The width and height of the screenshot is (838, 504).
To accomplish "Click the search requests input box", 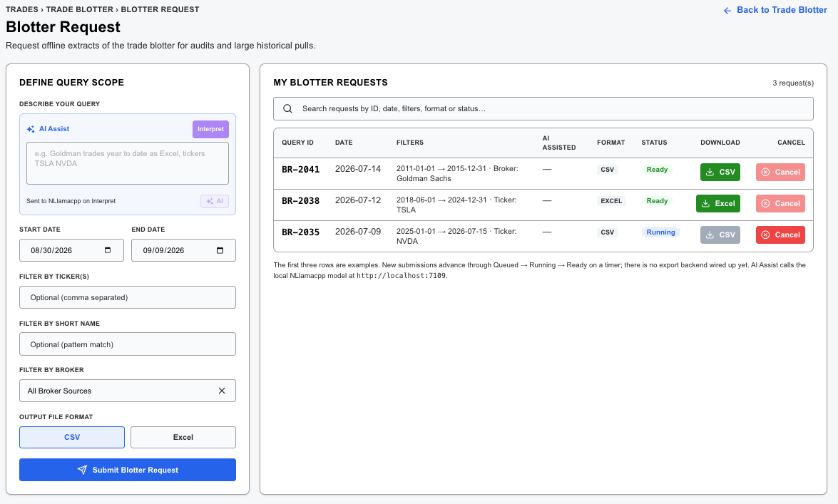I will click(x=543, y=108).
